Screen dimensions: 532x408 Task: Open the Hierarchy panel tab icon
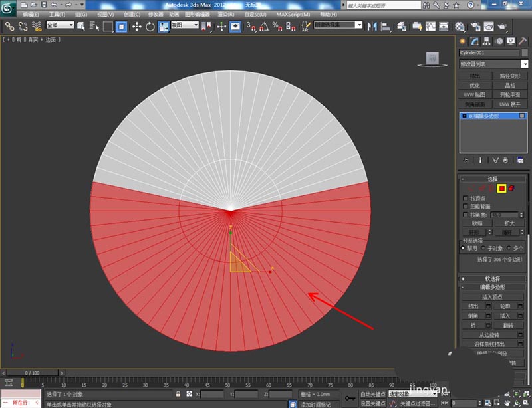coord(486,41)
